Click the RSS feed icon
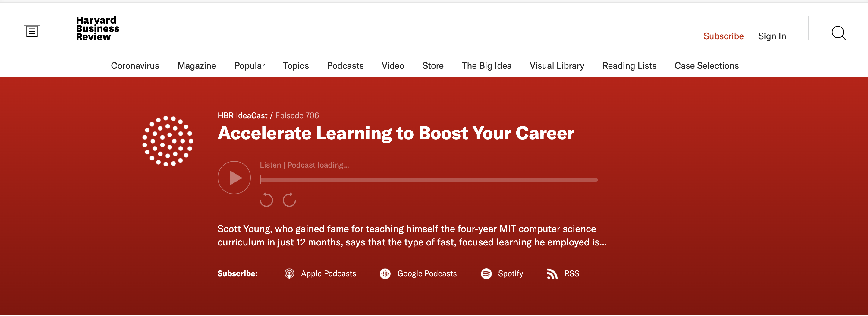Screen dimensions: 868x316 coord(552,273)
